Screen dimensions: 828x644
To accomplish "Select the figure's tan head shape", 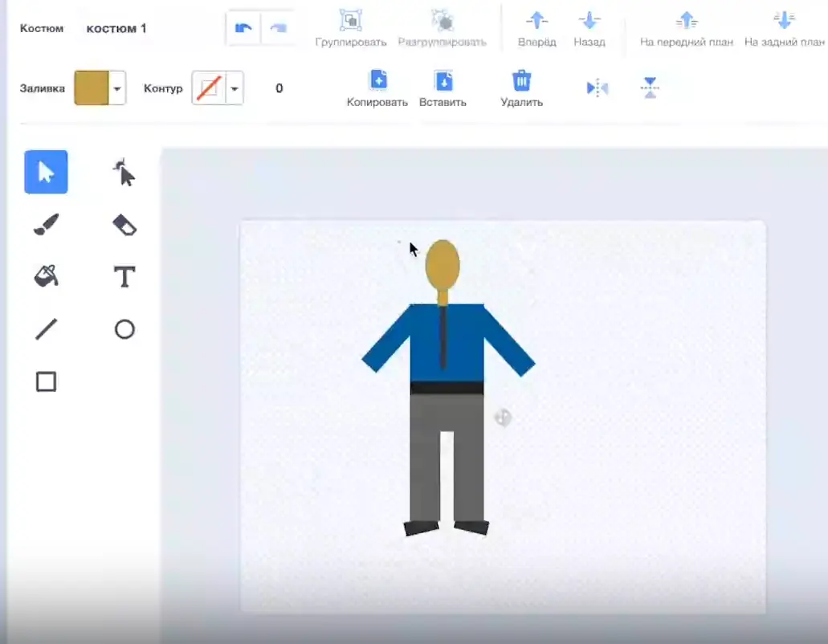I will click(x=443, y=264).
